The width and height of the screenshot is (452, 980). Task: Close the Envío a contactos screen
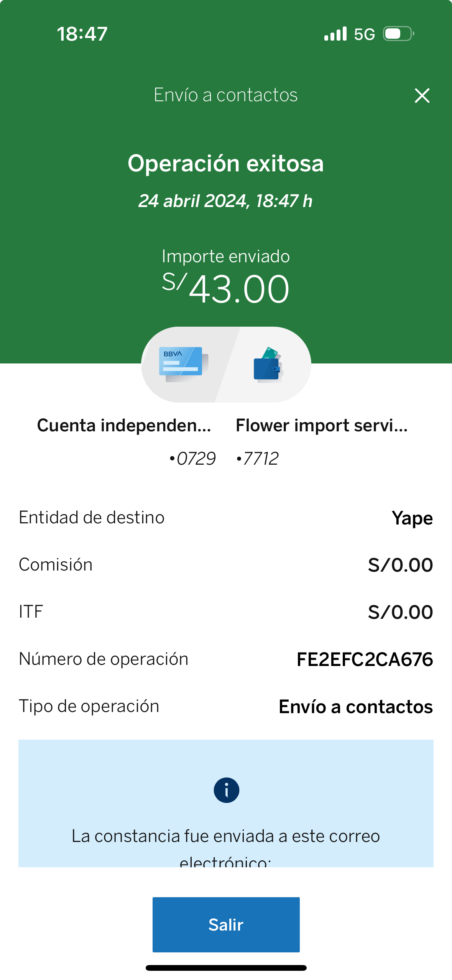coord(422,95)
